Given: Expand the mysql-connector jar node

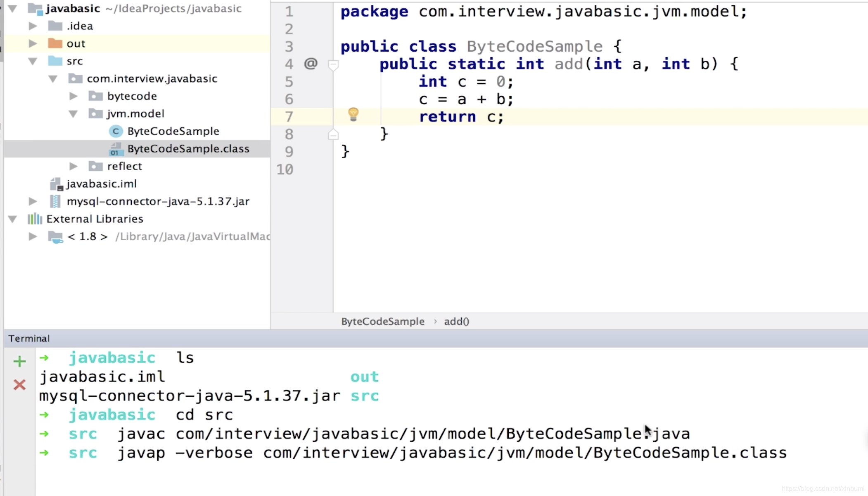Looking at the screenshot, I should [x=33, y=201].
